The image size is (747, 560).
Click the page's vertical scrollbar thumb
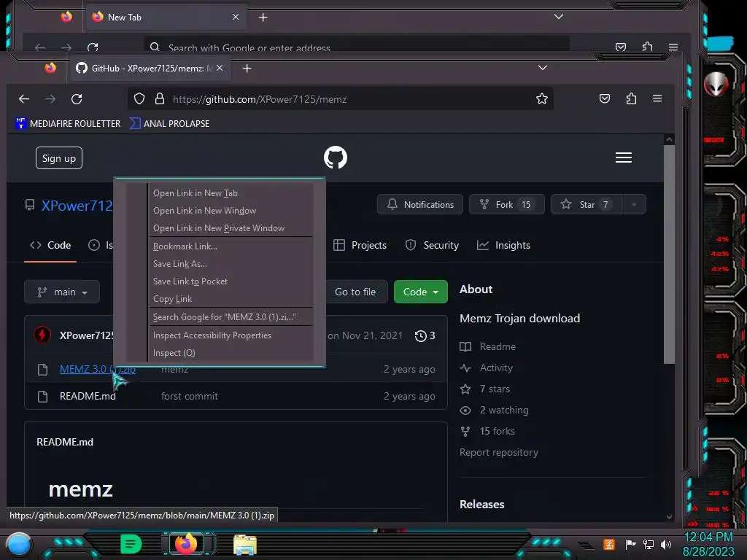click(669, 254)
